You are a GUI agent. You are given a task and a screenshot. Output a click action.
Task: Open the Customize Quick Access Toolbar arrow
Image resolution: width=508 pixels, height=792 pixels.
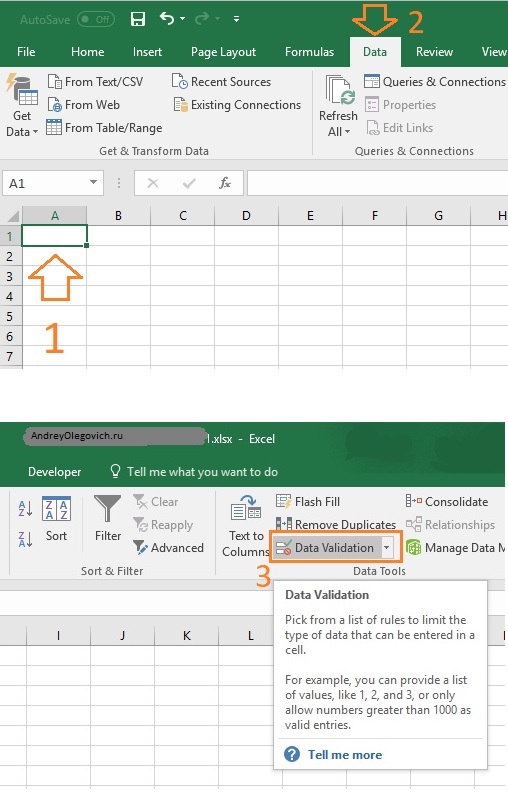pyautogui.click(x=236, y=19)
